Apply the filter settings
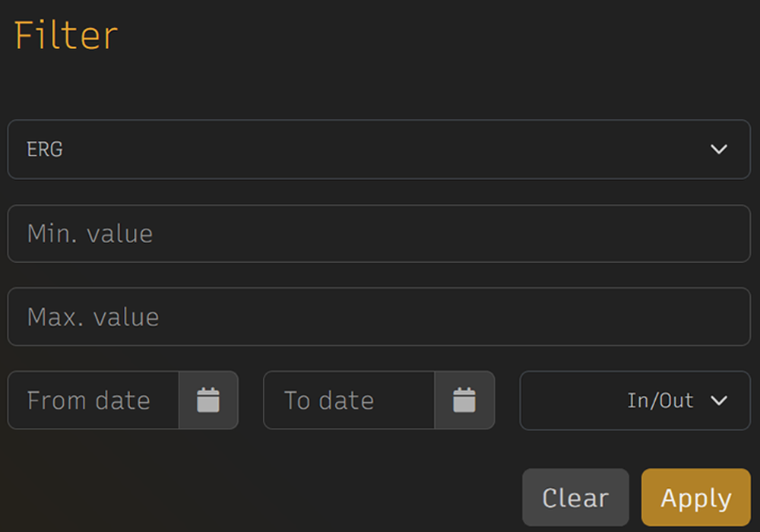The height and width of the screenshot is (532, 760). 695,498
